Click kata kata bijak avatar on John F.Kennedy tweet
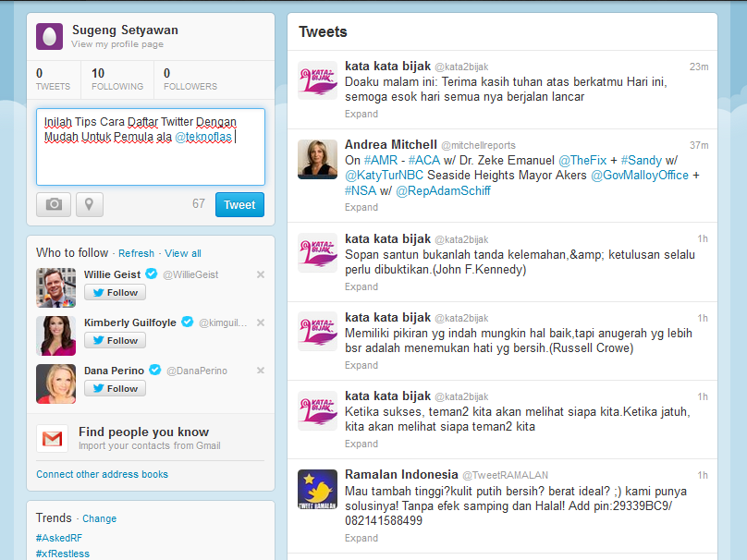This screenshot has width=747, height=560. tap(317, 252)
